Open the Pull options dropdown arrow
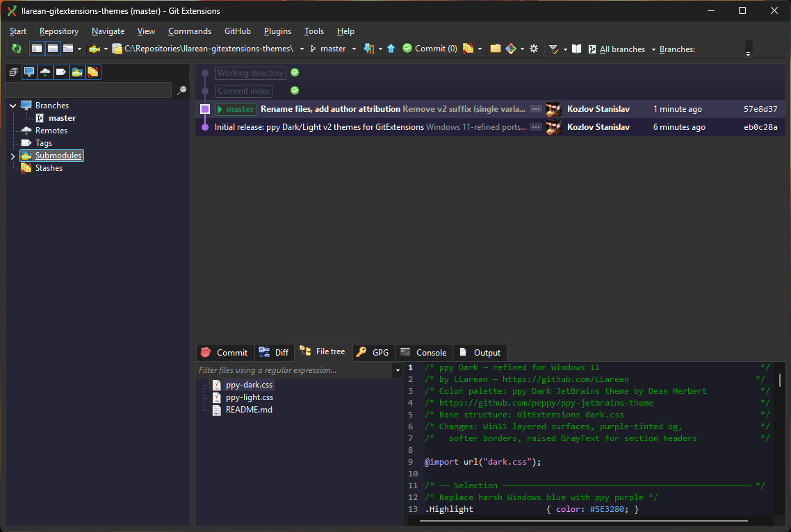The image size is (791, 532). pyautogui.click(x=380, y=49)
